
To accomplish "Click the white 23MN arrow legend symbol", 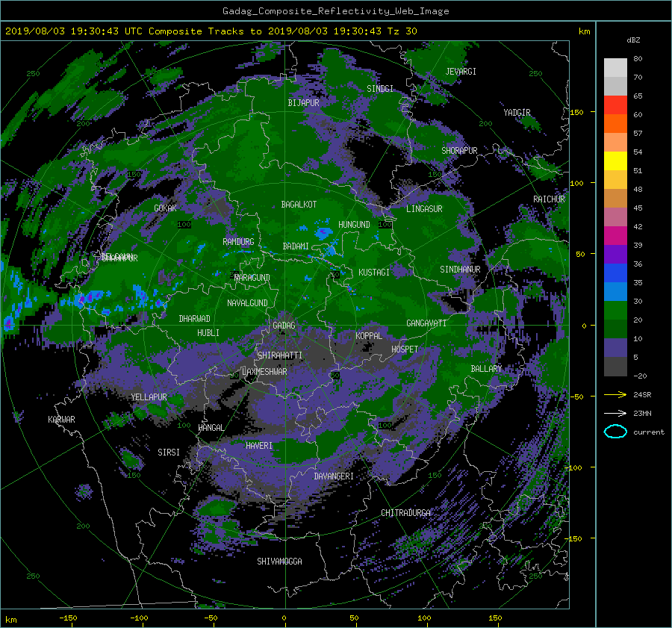I will (615, 413).
